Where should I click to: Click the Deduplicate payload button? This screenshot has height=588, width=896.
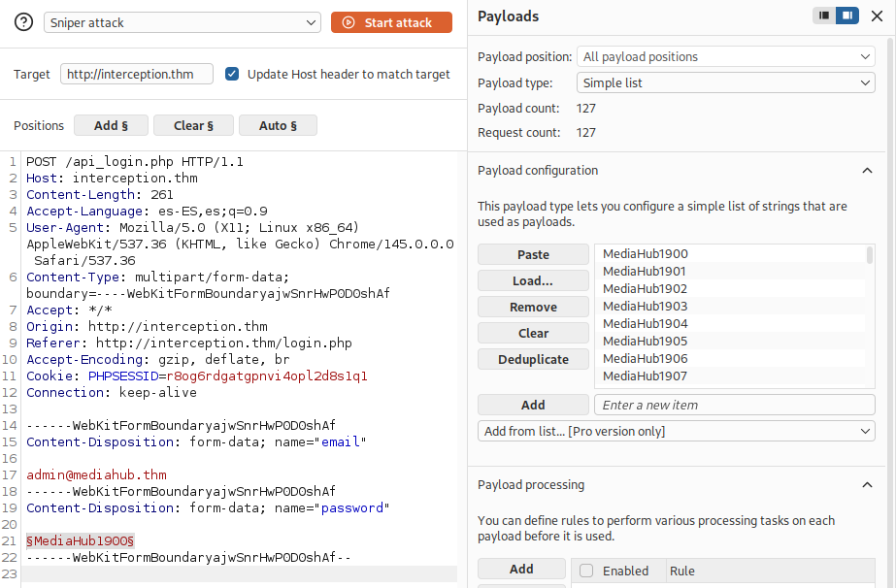[x=533, y=359]
